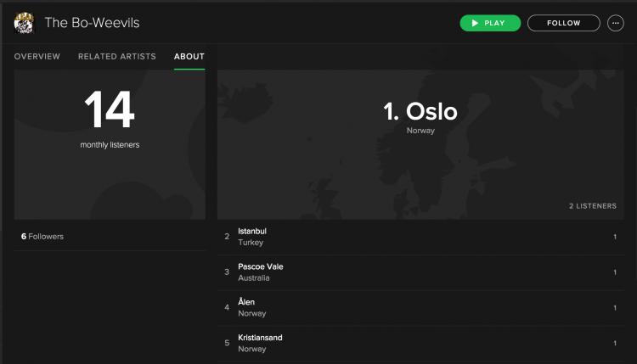Click The Bo-Weevils artist avatar image
The image size is (637, 364).
(x=24, y=23)
